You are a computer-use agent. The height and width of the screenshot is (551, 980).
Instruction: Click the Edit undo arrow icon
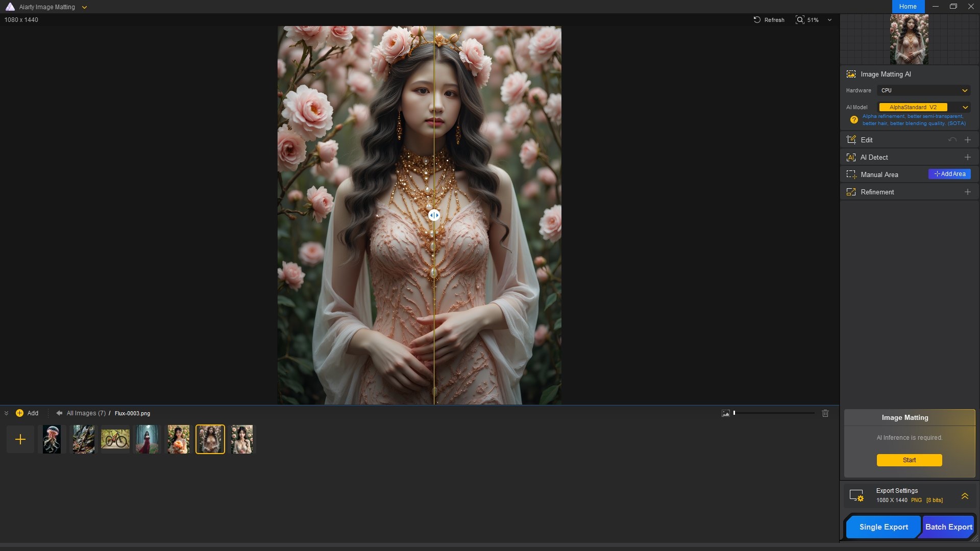pos(952,140)
